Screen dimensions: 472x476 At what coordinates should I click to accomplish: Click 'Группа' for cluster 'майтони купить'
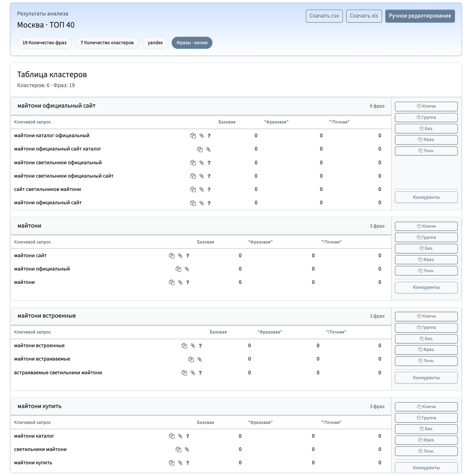426,418
